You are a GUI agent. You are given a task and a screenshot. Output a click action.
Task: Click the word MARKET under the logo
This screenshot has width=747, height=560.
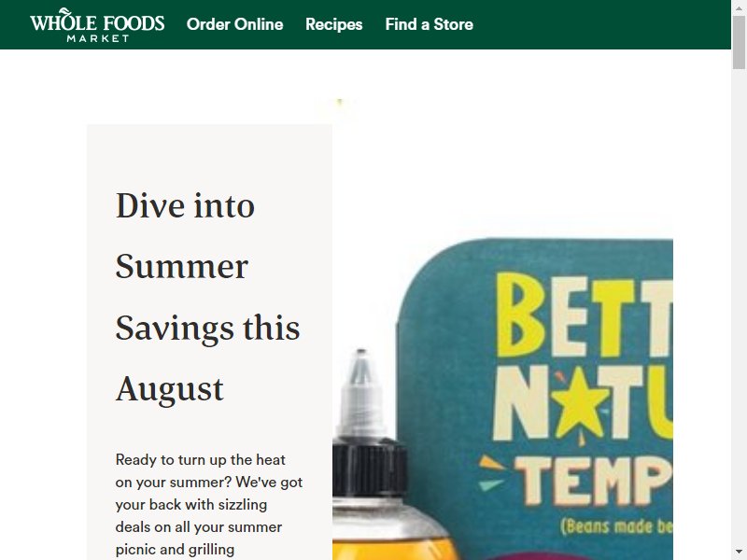point(98,38)
